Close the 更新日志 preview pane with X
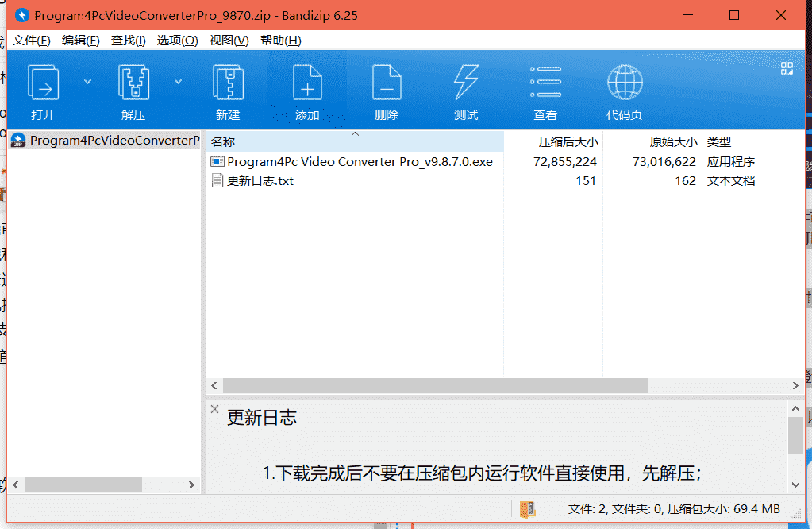The width and height of the screenshot is (812, 529). 215,409
